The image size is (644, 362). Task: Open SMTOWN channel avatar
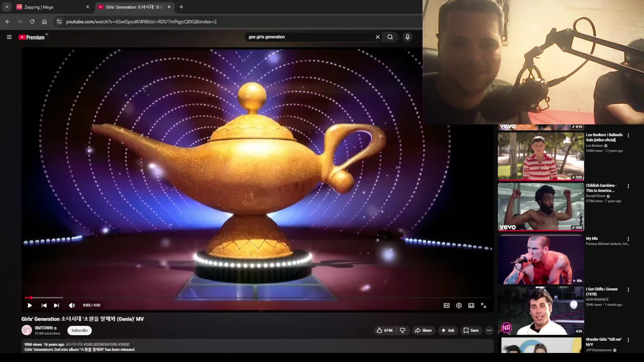[x=27, y=330]
